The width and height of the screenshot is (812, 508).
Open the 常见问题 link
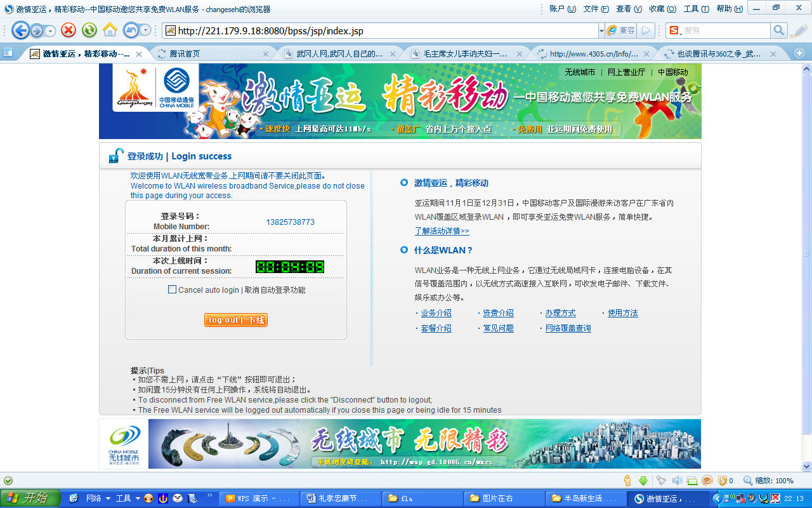tap(498, 328)
